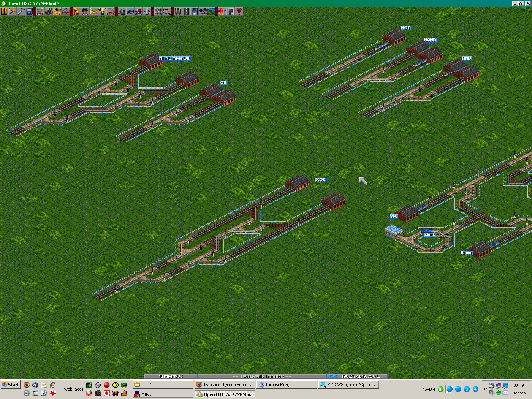The image size is (532, 399).
Task: Show the list of road vehicles
Action: click(130, 11)
